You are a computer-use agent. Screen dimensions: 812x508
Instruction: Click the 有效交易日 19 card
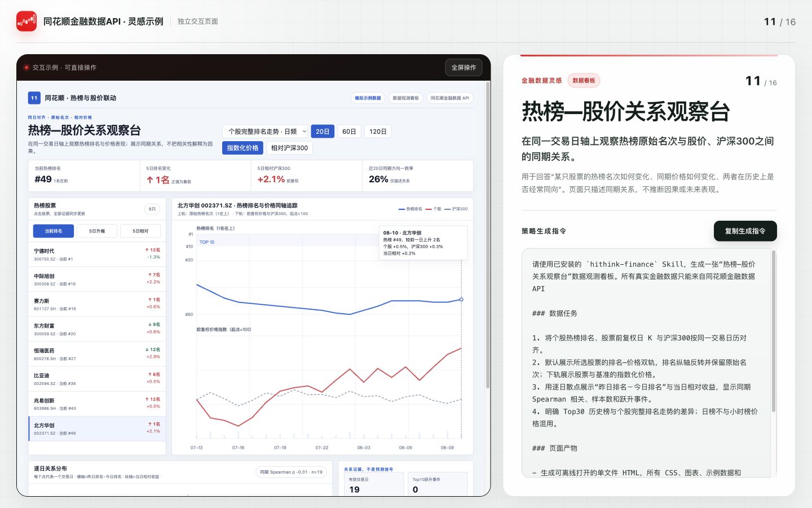[374, 484]
